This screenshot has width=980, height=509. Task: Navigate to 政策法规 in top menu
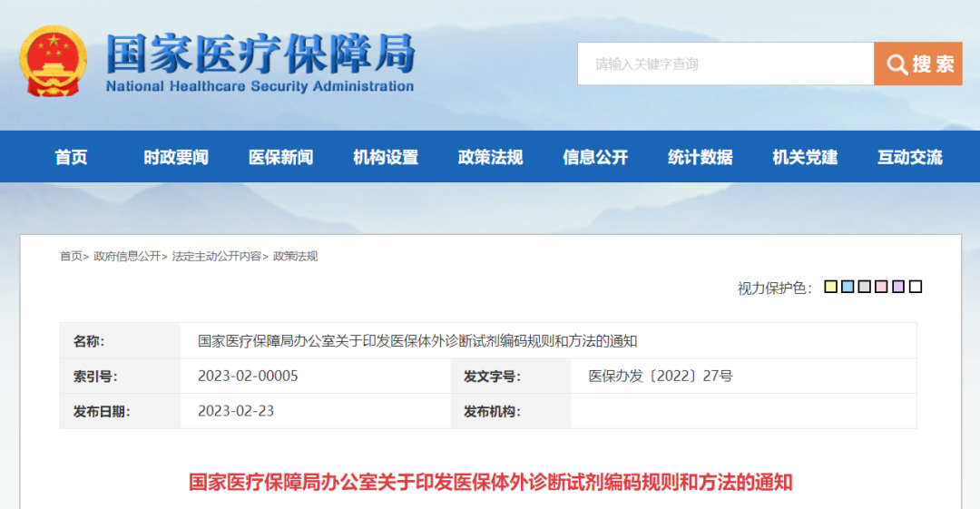click(x=491, y=157)
